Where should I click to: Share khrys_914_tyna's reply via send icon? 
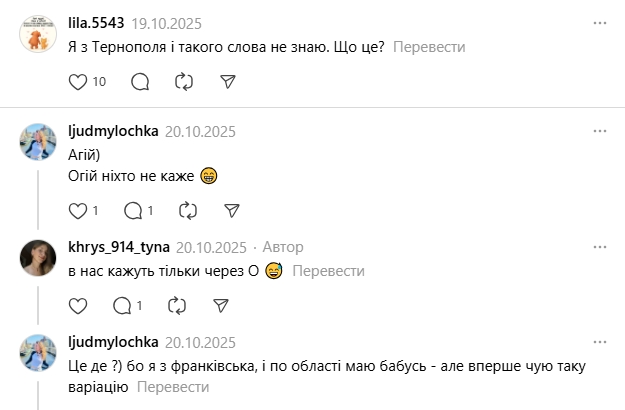[221, 305]
